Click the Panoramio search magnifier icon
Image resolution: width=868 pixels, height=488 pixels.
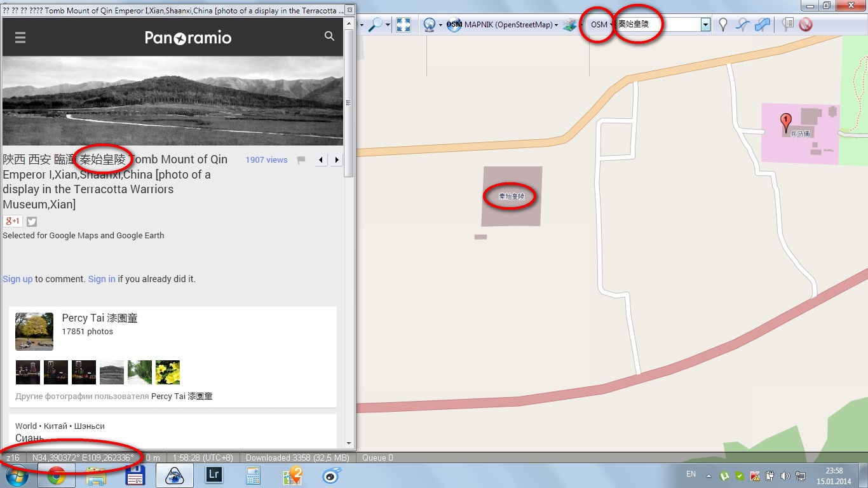(x=329, y=36)
